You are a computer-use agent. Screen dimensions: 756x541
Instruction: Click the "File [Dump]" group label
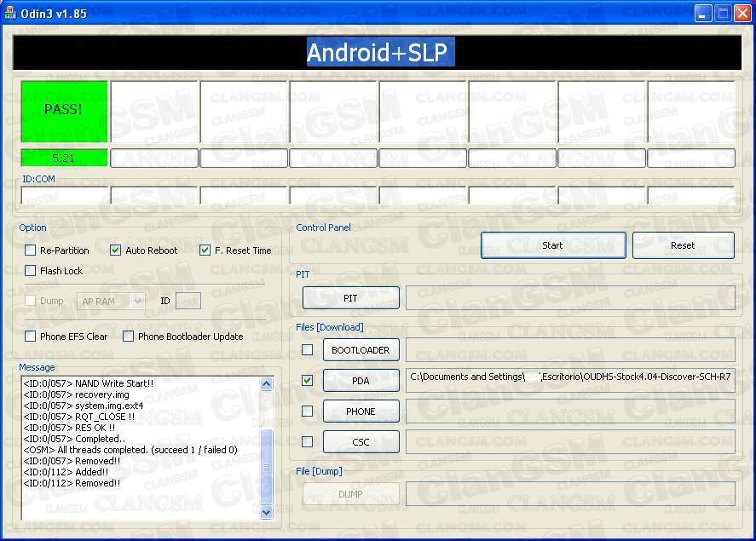coord(319,471)
